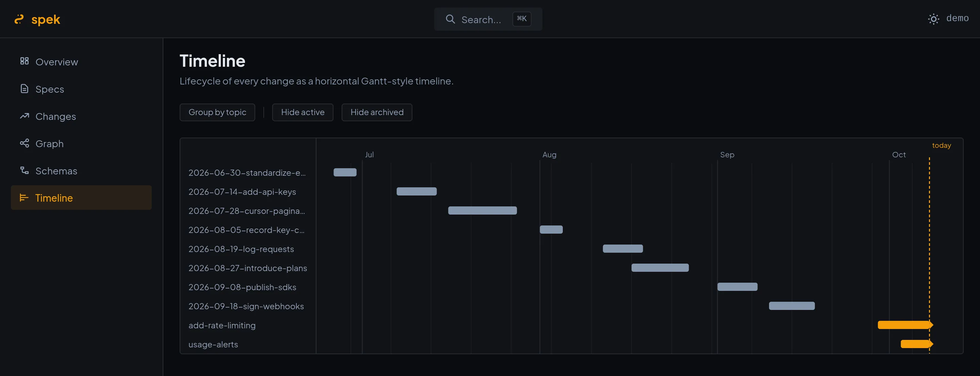
Task: Select the orange usage-alerts bar
Action: point(916,344)
